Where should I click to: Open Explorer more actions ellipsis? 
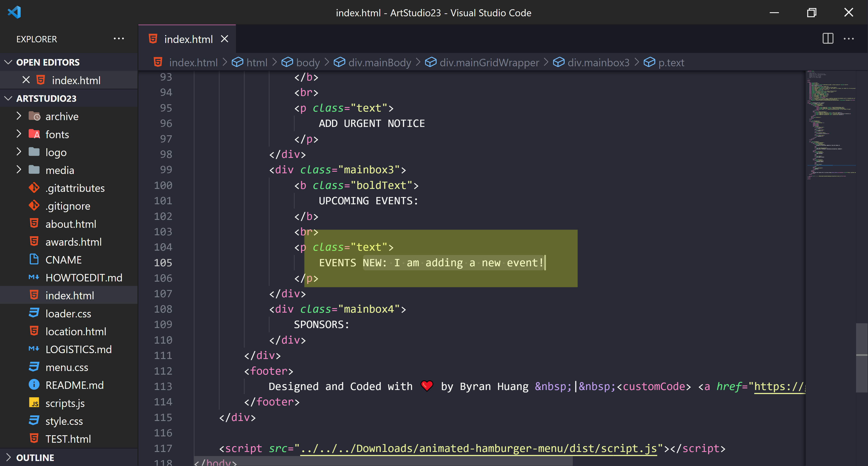119,39
